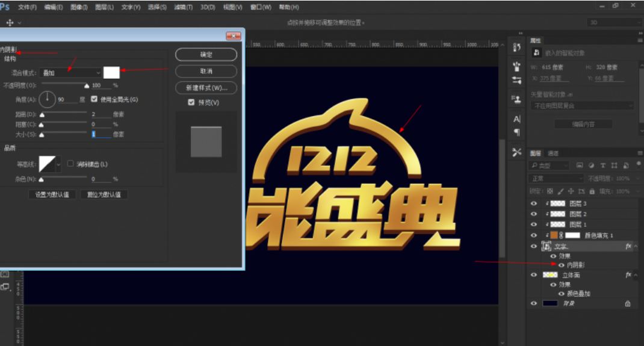
Task: Open the History panel icon
Action: 516,48
